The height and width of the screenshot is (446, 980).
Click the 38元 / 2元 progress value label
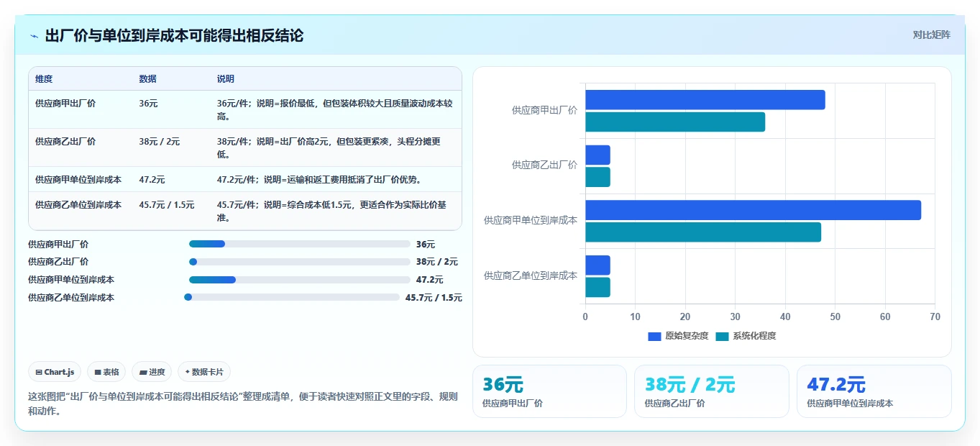click(x=437, y=262)
